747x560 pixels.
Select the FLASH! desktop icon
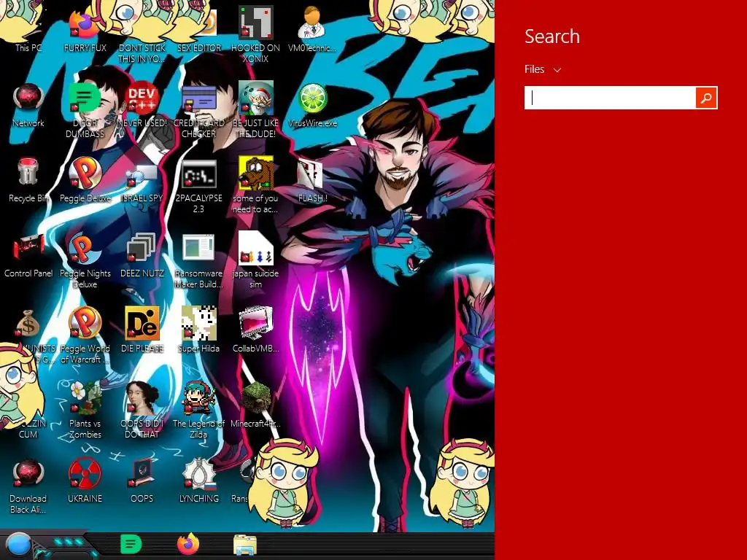[x=312, y=181]
